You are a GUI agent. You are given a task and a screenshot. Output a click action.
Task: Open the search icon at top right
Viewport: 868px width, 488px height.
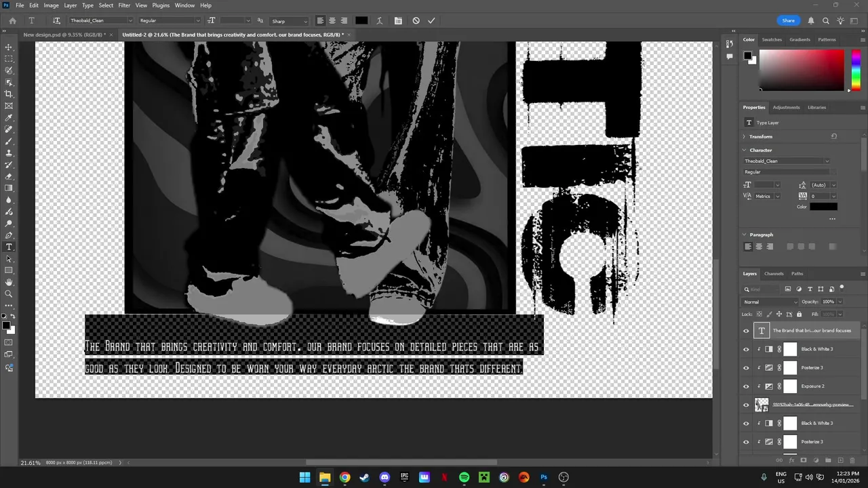tap(825, 20)
